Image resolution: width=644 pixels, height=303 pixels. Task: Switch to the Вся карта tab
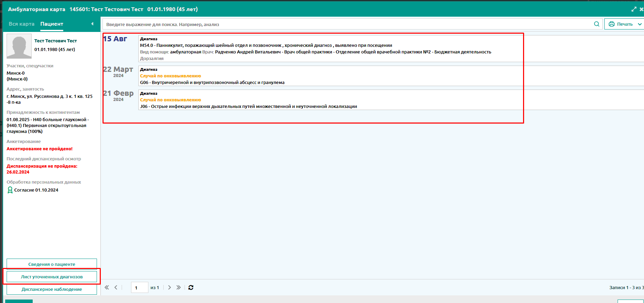click(22, 24)
